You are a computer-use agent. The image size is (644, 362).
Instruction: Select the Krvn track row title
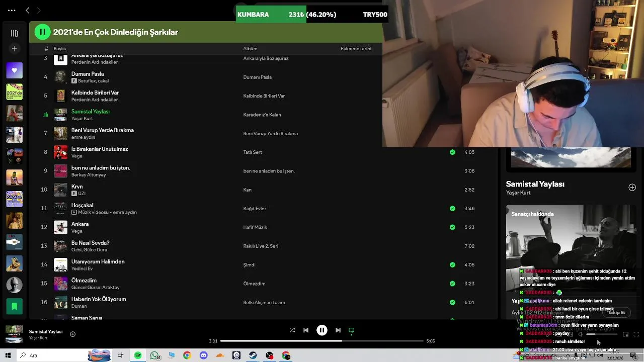(x=77, y=187)
